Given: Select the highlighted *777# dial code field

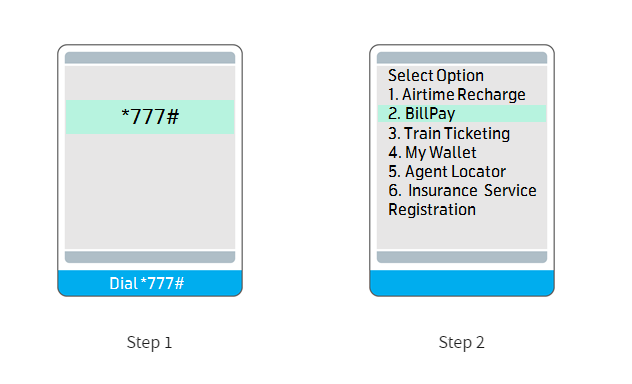Looking at the screenshot, I should pyautogui.click(x=150, y=117).
